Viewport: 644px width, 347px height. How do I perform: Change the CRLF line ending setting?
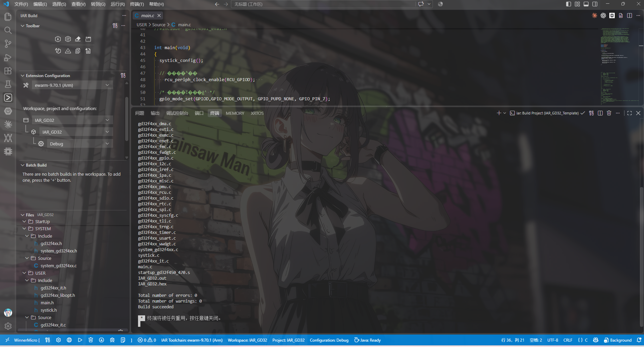568,340
